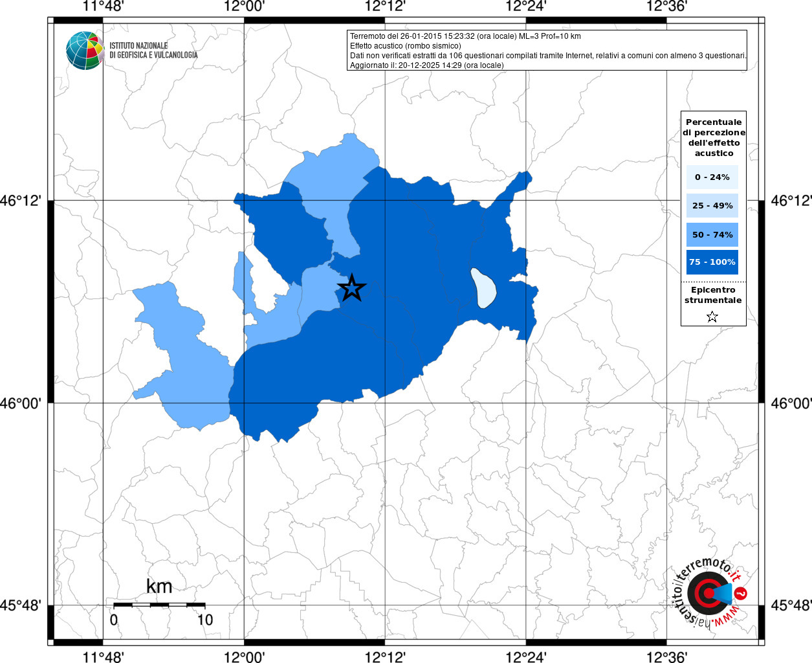
Task: Click the left axis label 45°48'
Action: [x=21, y=606]
